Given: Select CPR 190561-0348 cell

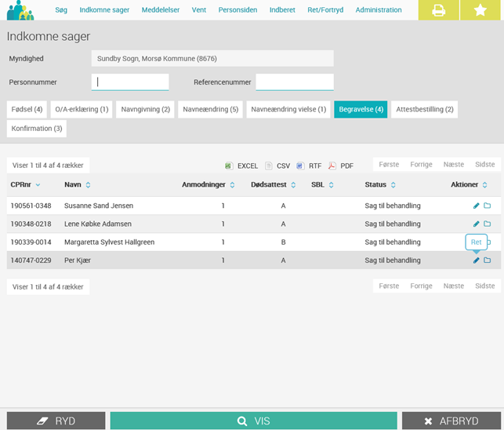Looking at the screenshot, I should (31, 206).
